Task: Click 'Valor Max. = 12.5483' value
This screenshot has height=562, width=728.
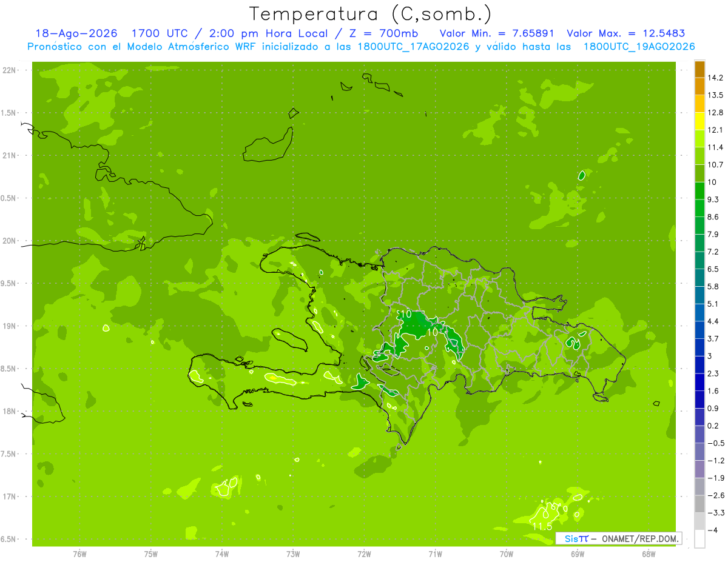Action: coord(626,33)
